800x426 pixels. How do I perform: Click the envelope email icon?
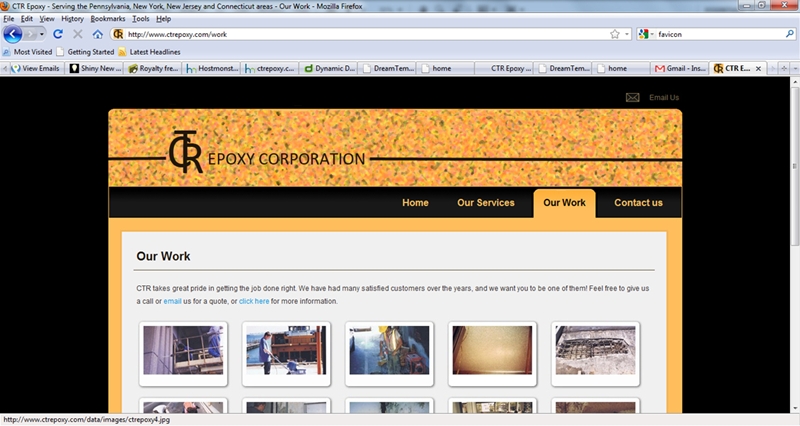[x=633, y=97]
